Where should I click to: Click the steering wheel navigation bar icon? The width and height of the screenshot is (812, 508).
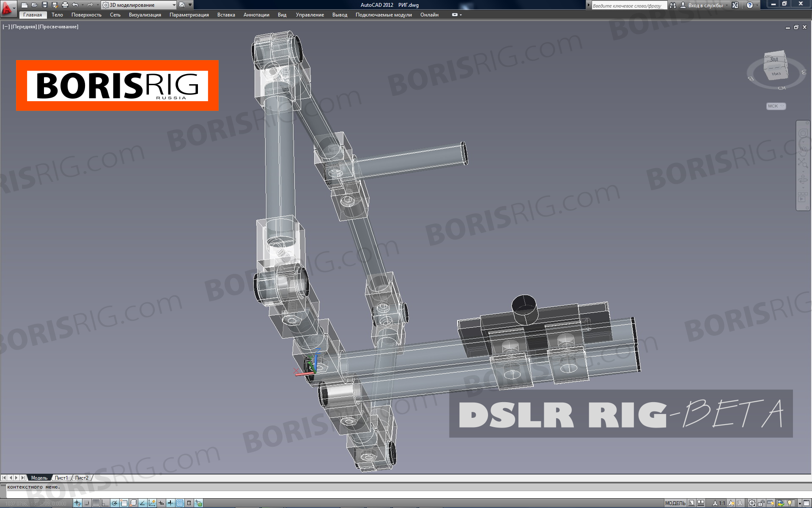(x=803, y=133)
